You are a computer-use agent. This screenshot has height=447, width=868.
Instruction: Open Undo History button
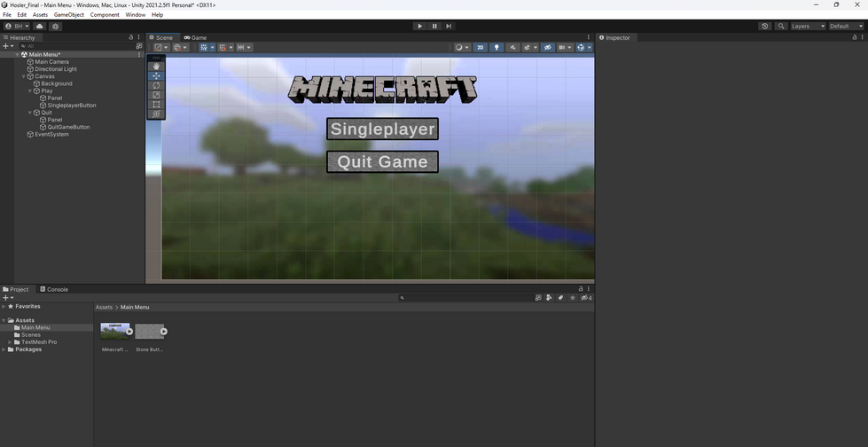[x=764, y=26]
